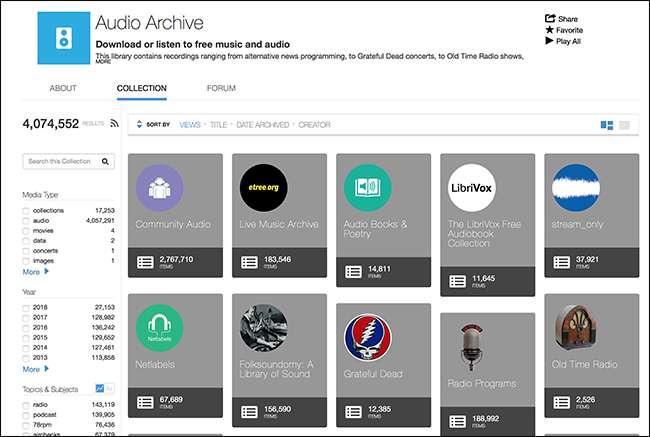Switch to list view icon
Image resolution: width=650 pixels, height=437 pixels.
pyautogui.click(x=624, y=125)
